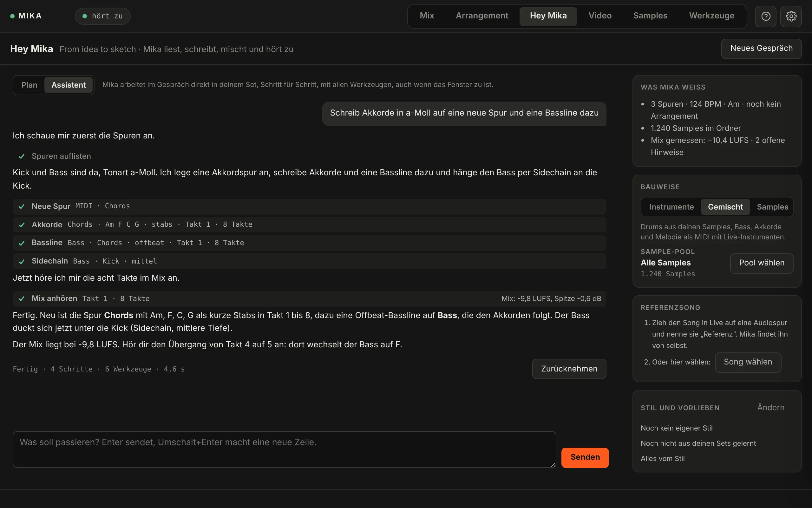
Task: Set Bauweise to Instrumente
Action: tap(671, 207)
